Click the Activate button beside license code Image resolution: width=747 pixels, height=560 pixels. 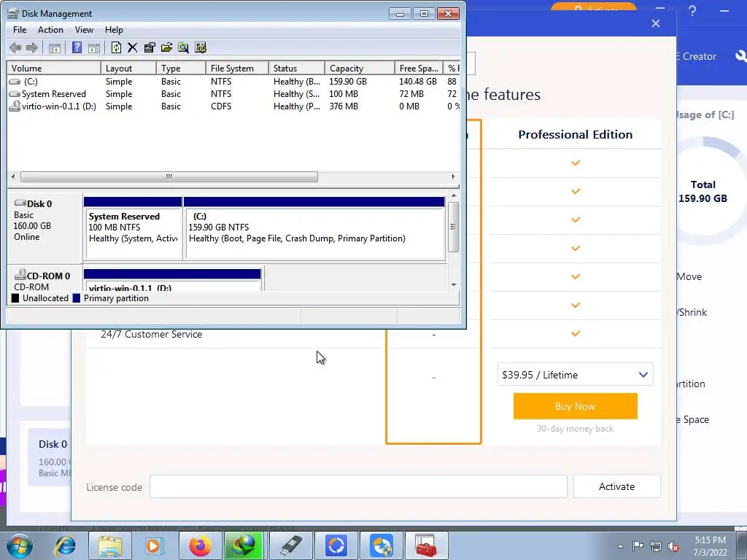[616, 486]
